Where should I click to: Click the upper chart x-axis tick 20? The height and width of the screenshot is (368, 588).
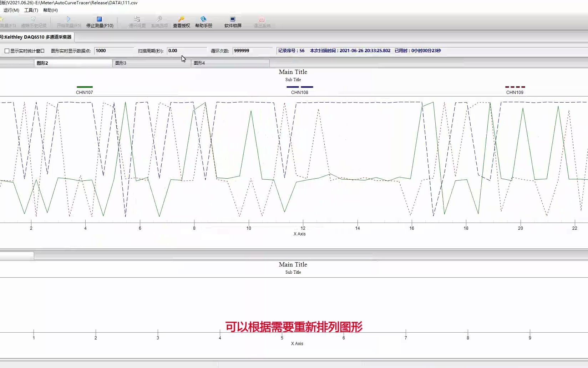[521, 228]
